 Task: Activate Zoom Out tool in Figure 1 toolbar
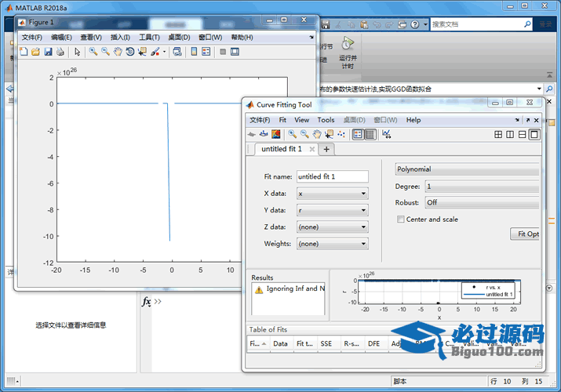pos(105,52)
